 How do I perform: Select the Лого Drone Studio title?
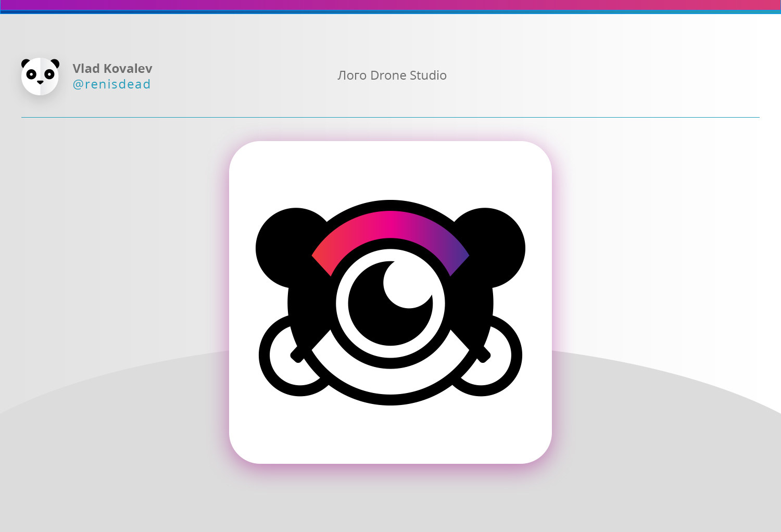pyautogui.click(x=392, y=75)
